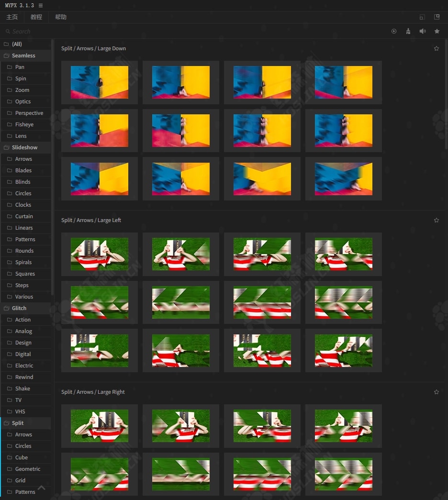Open the Cube folder
The width and height of the screenshot is (448, 500).
[26, 457]
